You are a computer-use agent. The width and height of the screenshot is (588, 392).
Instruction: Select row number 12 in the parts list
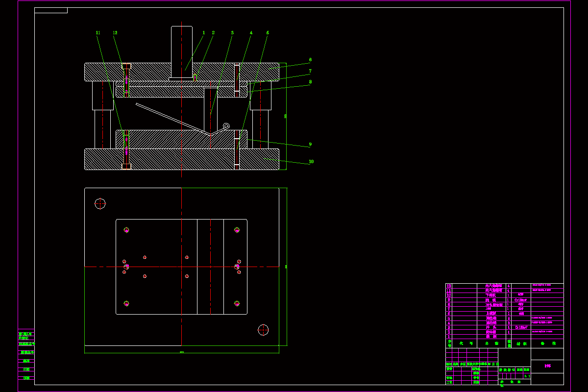505,286
